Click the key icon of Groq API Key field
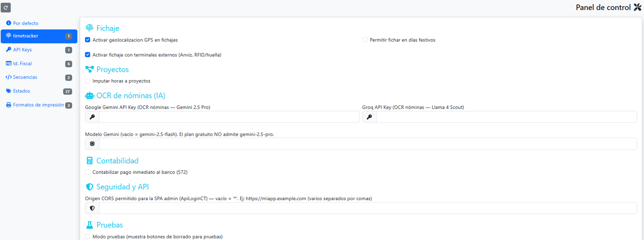 tap(369, 117)
